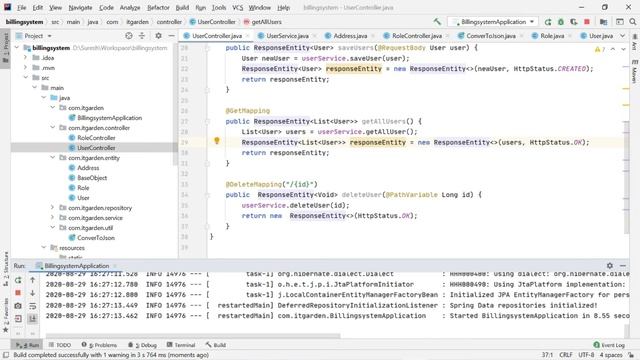Open the Project Structure icon
Screen dimensions: 640x360
click(x=604, y=22)
